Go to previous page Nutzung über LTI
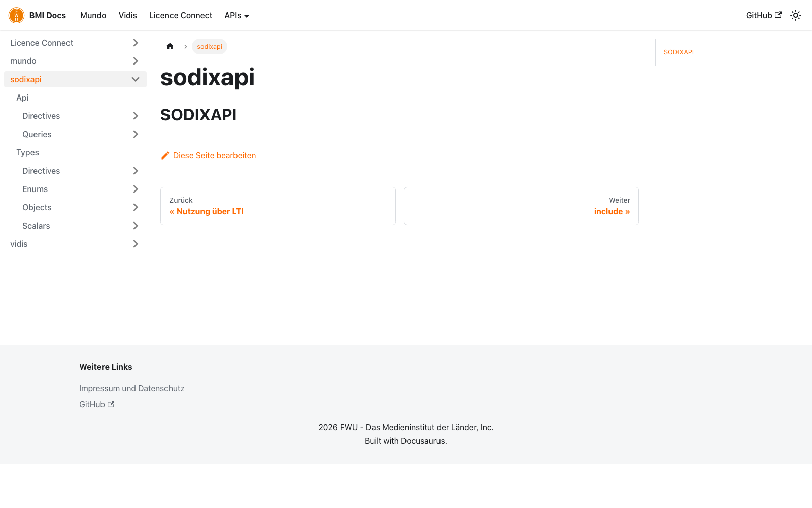This screenshot has height=508, width=812. [278, 206]
